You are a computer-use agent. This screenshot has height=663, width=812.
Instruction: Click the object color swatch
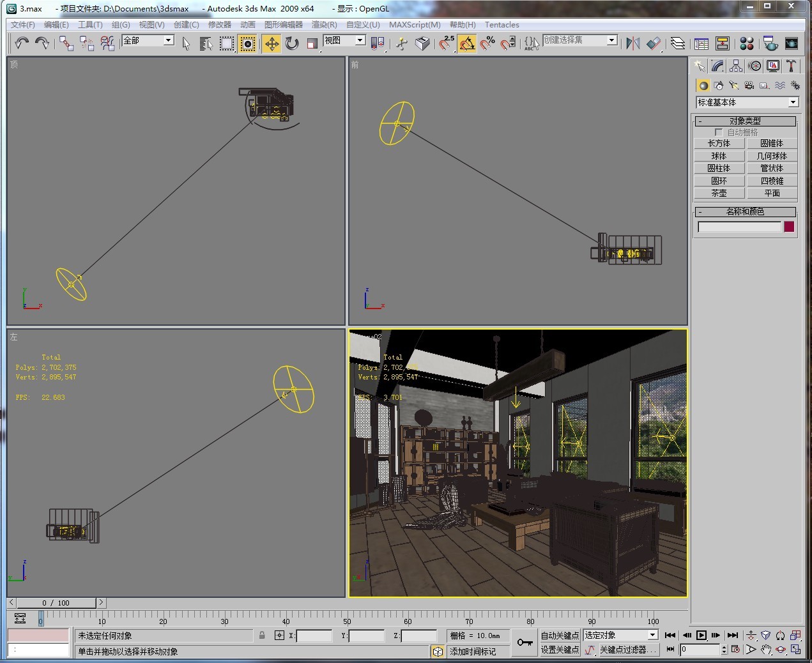coord(789,227)
